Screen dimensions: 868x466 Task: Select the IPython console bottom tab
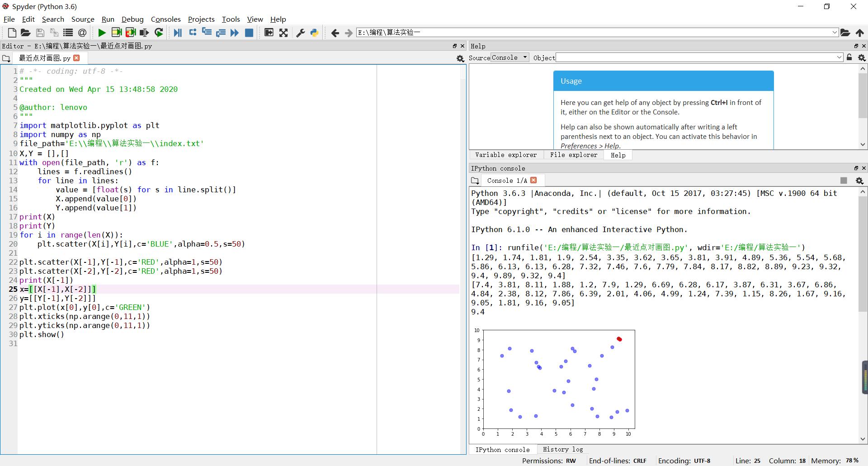[x=503, y=450]
